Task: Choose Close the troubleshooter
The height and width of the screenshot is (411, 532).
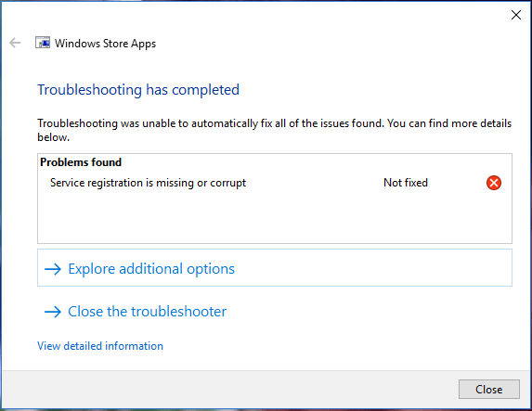Action: click(x=148, y=312)
